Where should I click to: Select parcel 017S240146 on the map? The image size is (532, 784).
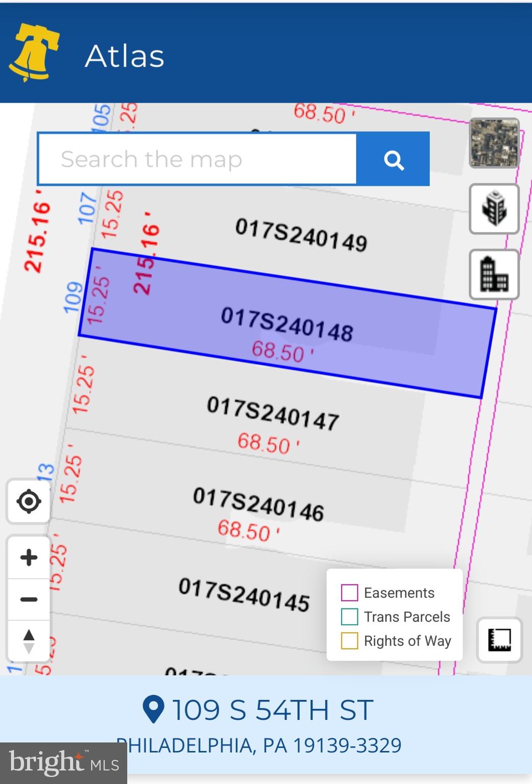258,504
